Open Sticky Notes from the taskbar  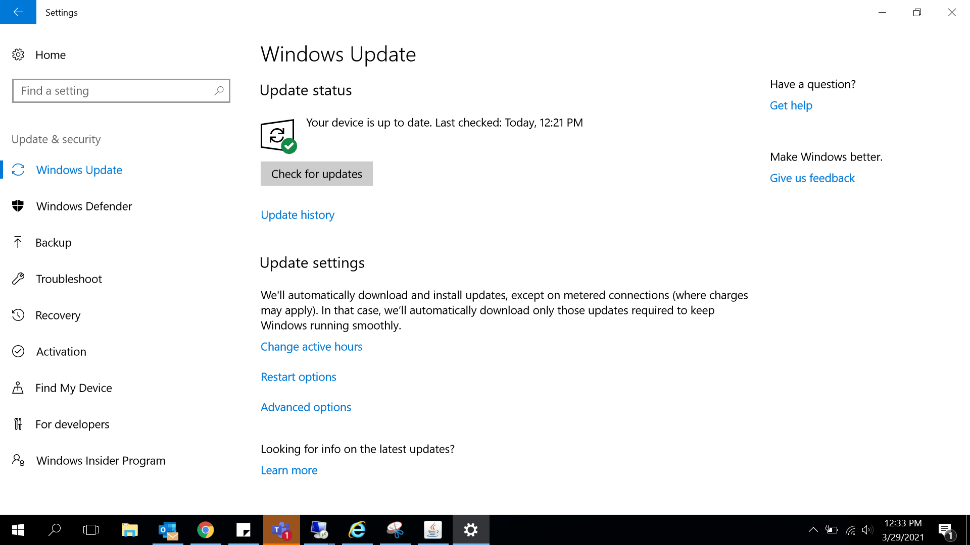pyautogui.click(x=243, y=530)
